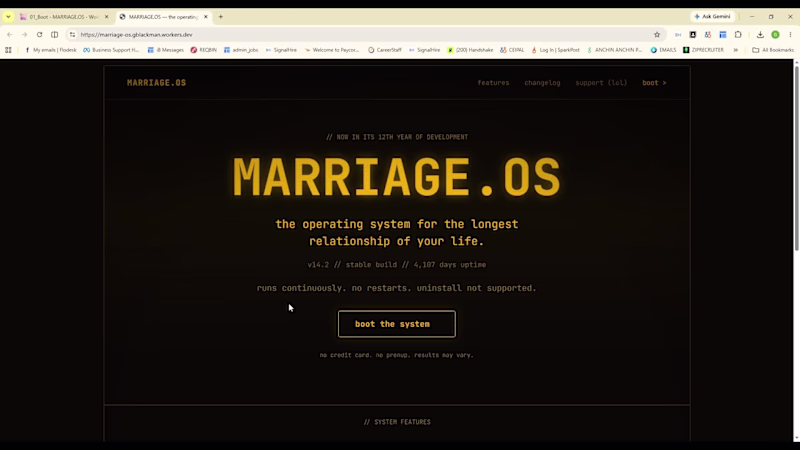Click the boot > nav link
This screenshot has height=450, width=800.
(654, 83)
